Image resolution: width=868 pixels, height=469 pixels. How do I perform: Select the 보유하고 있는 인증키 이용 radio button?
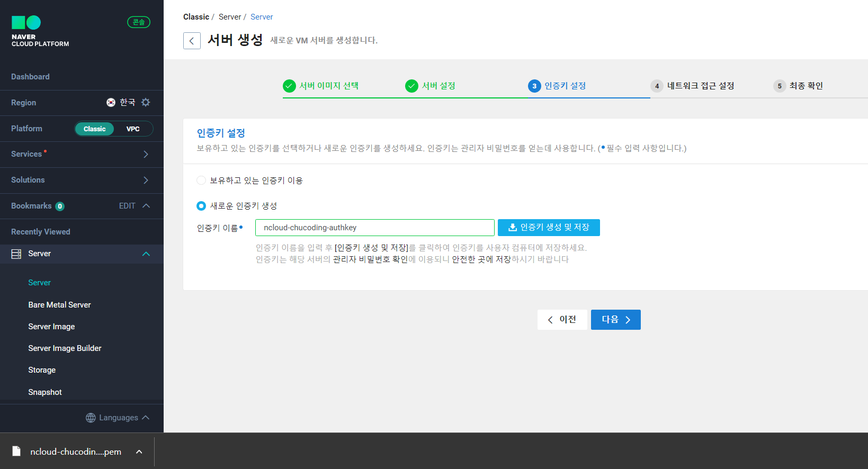click(201, 181)
